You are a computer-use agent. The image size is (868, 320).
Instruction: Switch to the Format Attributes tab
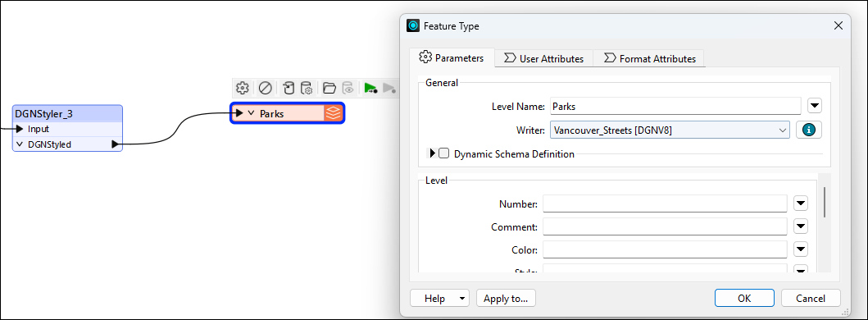pyautogui.click(x=649, y=58)
